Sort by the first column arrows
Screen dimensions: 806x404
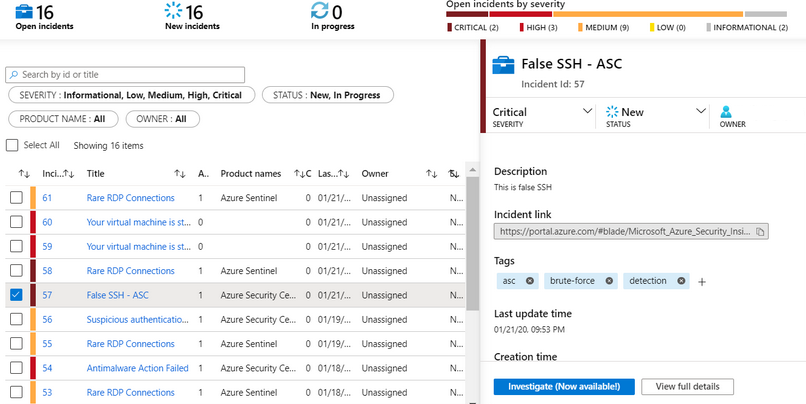[24, 174]
